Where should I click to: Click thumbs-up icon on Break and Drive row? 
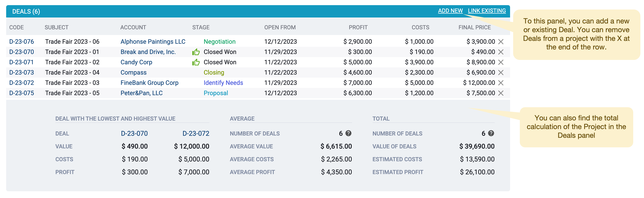196,52
